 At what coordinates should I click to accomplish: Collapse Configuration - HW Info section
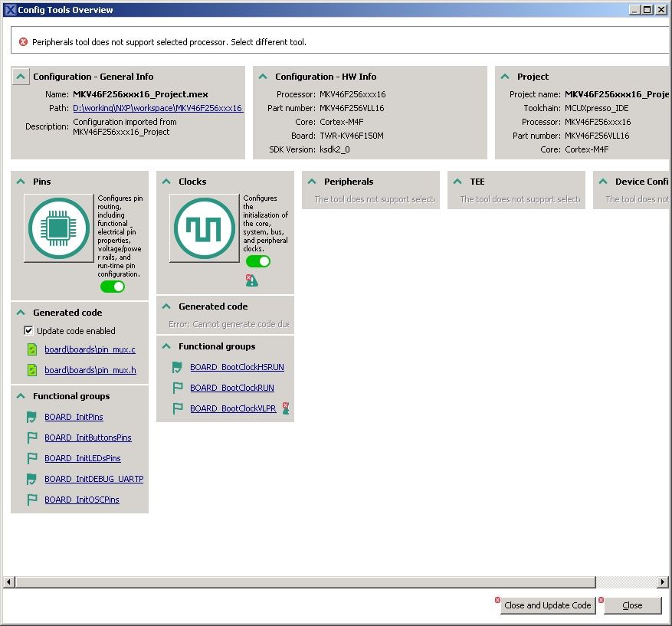[263, 77]
